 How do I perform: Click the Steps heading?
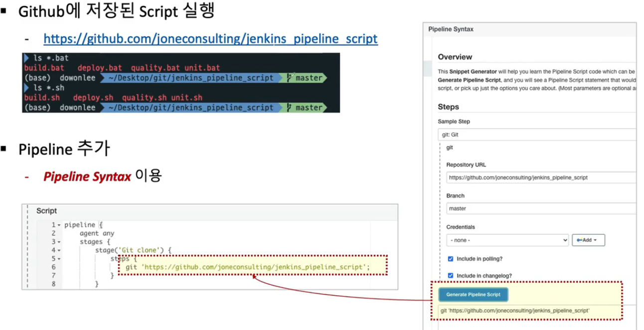click(449, 107)
